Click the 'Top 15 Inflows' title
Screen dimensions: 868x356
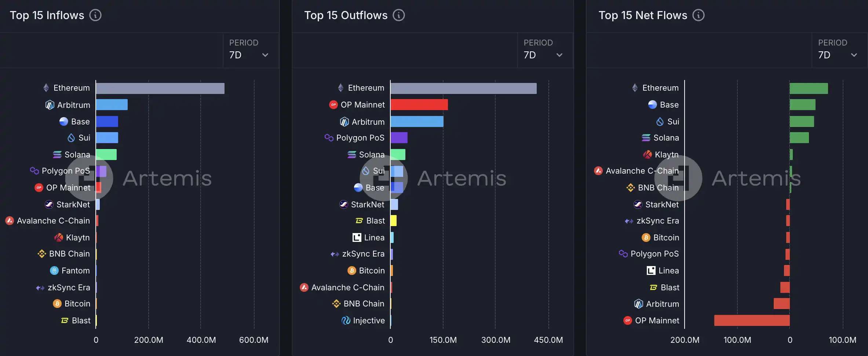click(47, 15)
